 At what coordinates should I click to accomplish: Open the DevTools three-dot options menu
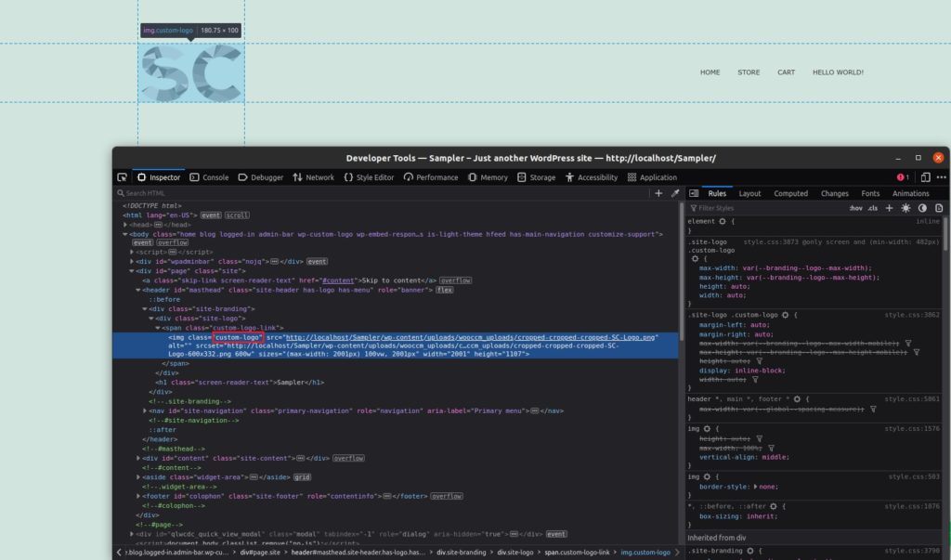click(x=942, y=177)
